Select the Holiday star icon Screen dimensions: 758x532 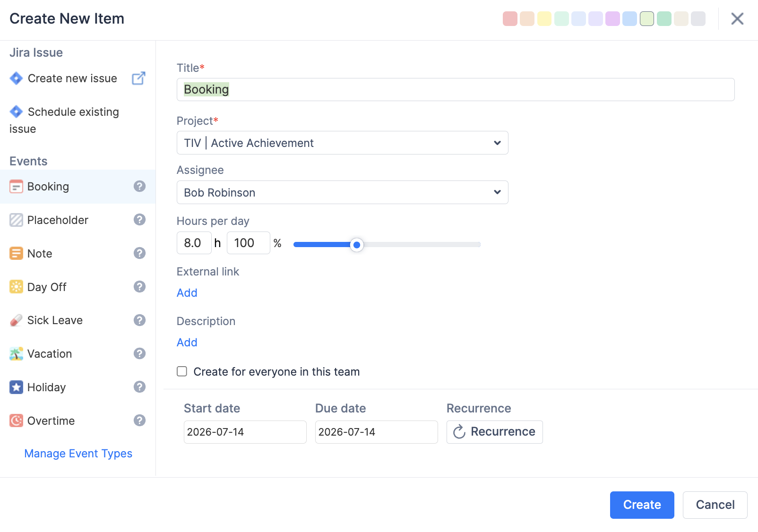coord(16,387)
